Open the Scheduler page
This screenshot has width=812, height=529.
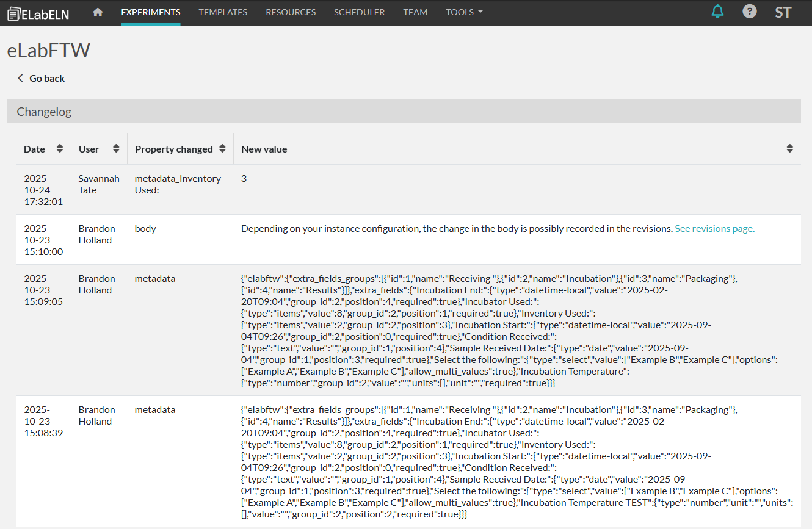(359, 12)
